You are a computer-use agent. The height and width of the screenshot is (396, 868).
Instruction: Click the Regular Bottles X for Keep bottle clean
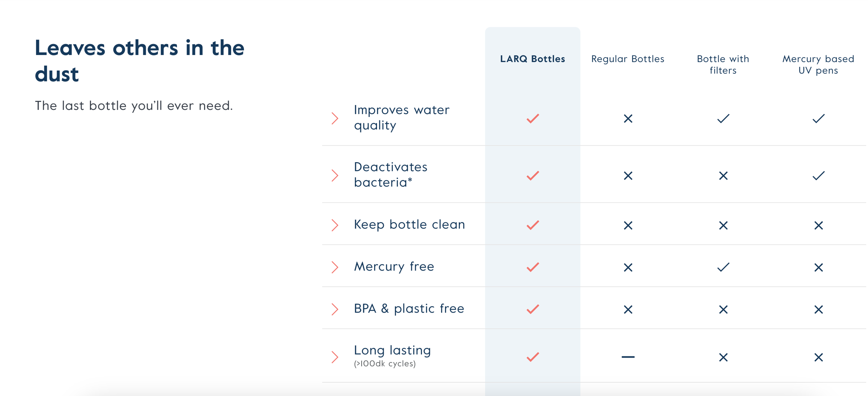click(628, 225)
